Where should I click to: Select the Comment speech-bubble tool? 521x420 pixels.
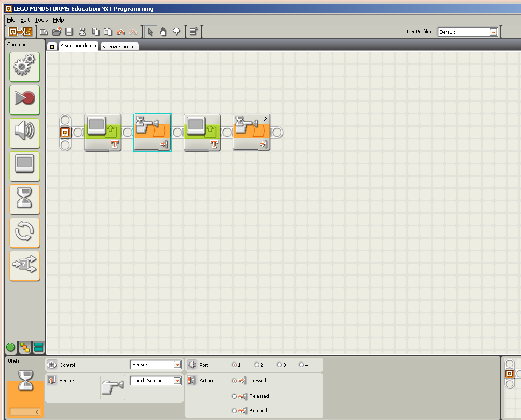(x=176, y=32)
